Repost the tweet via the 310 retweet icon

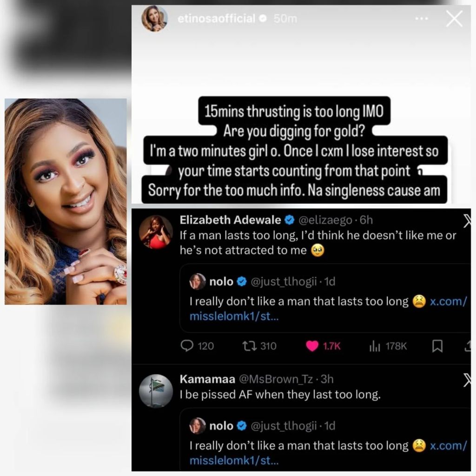[x=250, y=346]
